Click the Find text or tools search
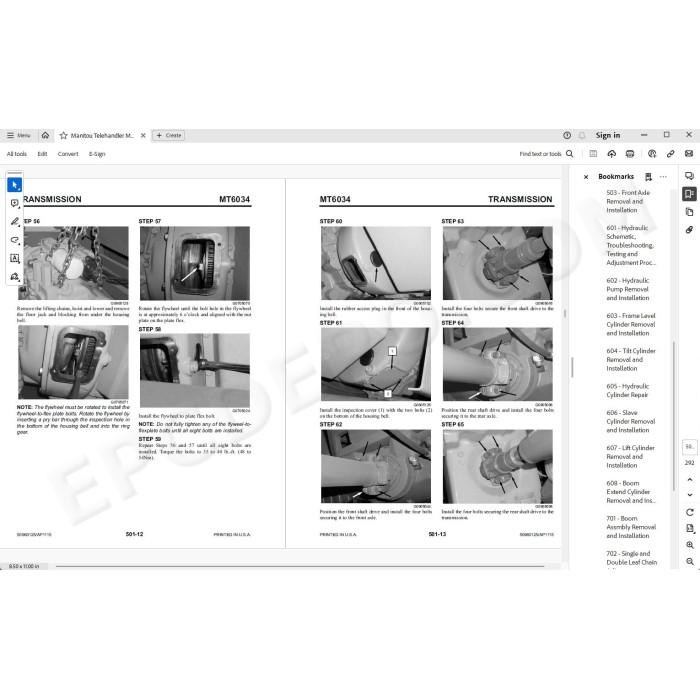This screenshot has height=700, width=700. [546, 154]
